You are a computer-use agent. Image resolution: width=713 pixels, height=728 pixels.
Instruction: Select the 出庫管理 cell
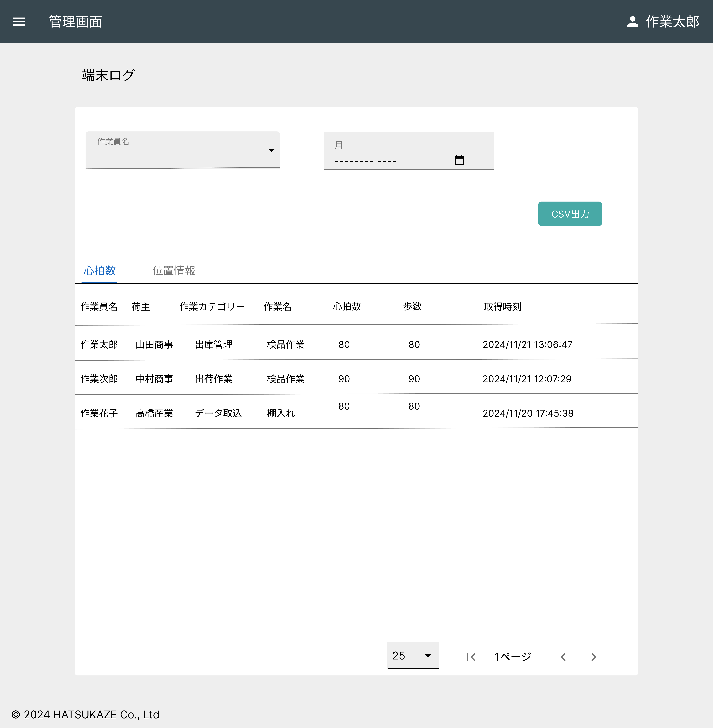tap(214, 345)
